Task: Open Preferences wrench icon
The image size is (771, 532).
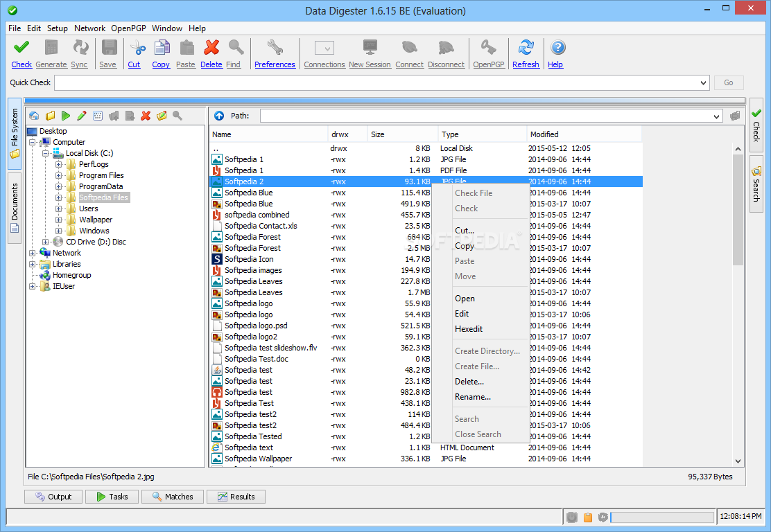Action: [275, 48]
